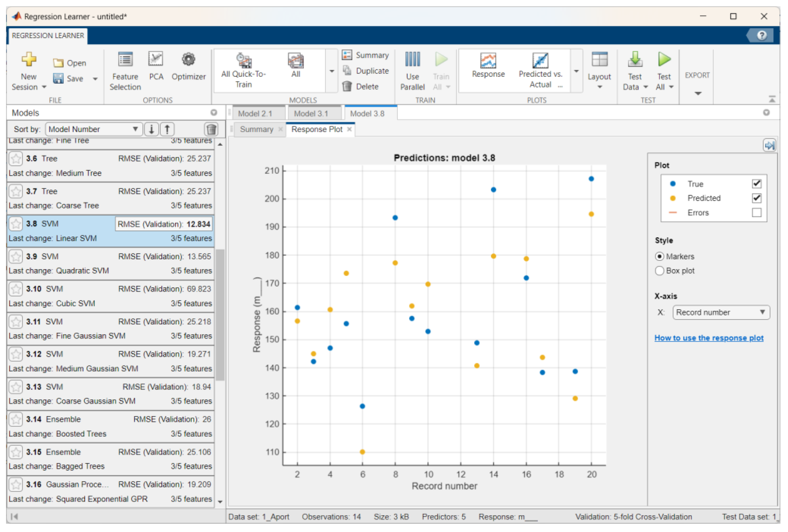Image resolution: width=788 pixels, height=532 pixels.
Task: Open the Predicted vs. Actual plot
Action: (540, 61)
